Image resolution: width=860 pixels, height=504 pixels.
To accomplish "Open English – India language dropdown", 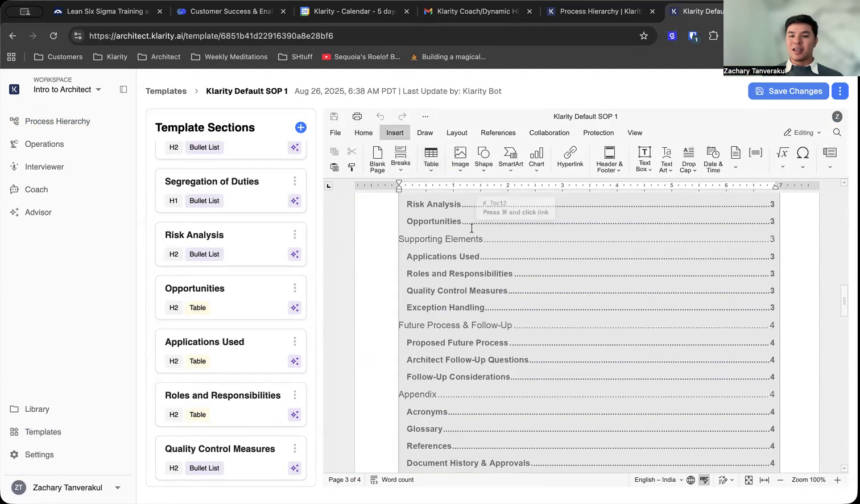I will 658,480.
